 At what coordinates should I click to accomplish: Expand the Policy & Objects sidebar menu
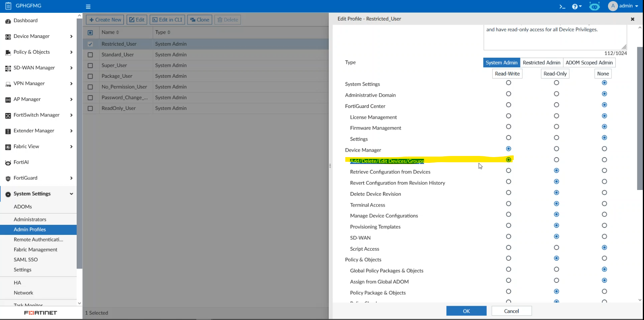(x=71, y=52)
